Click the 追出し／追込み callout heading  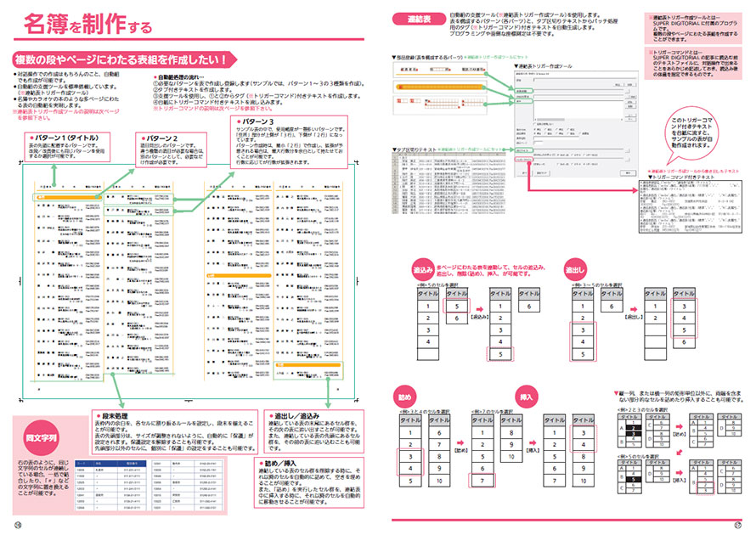tap(294, 415)
